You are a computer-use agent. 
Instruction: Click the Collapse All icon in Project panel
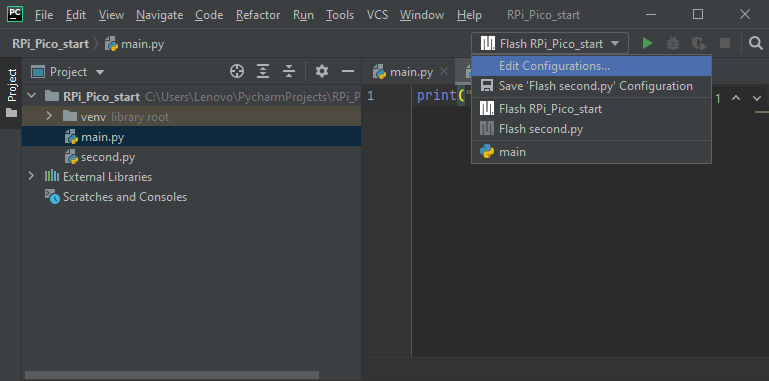289,72
